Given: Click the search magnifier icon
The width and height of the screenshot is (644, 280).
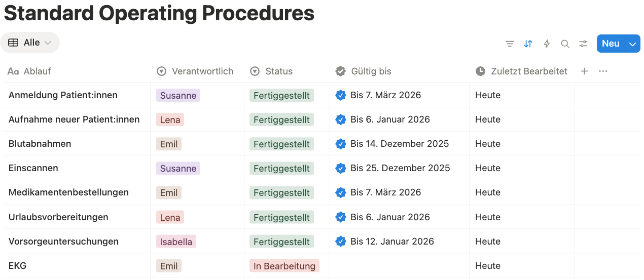Looking at the screenshot, I should click(565, 44).
